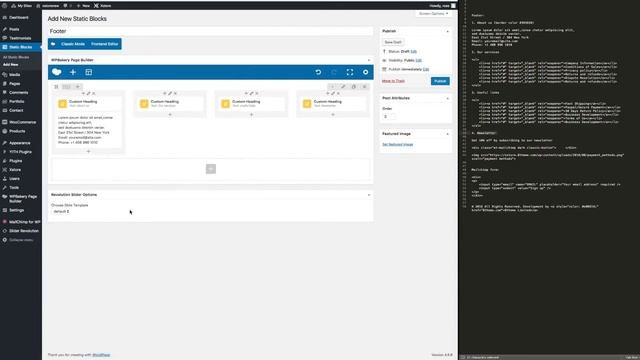The width and height of the screenshot is (640, 360).
Task: Collapse the row using the toggle arrow
Action: point(333,87)
